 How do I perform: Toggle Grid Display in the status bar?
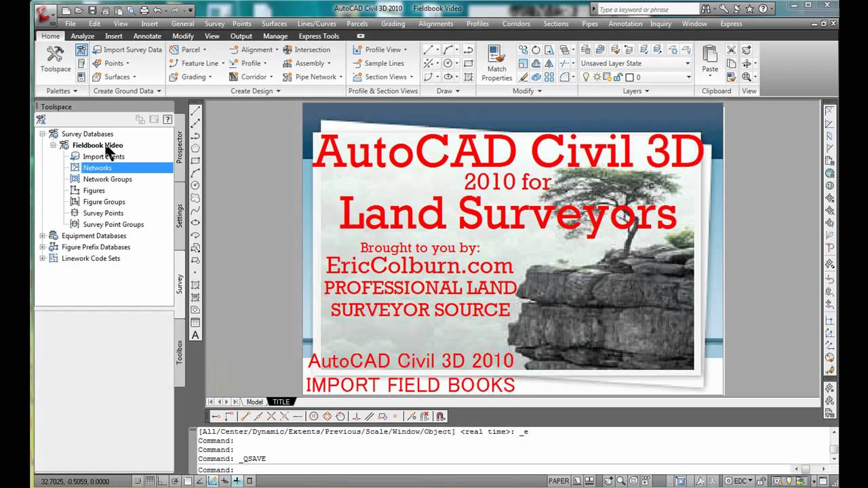[151, 481]
